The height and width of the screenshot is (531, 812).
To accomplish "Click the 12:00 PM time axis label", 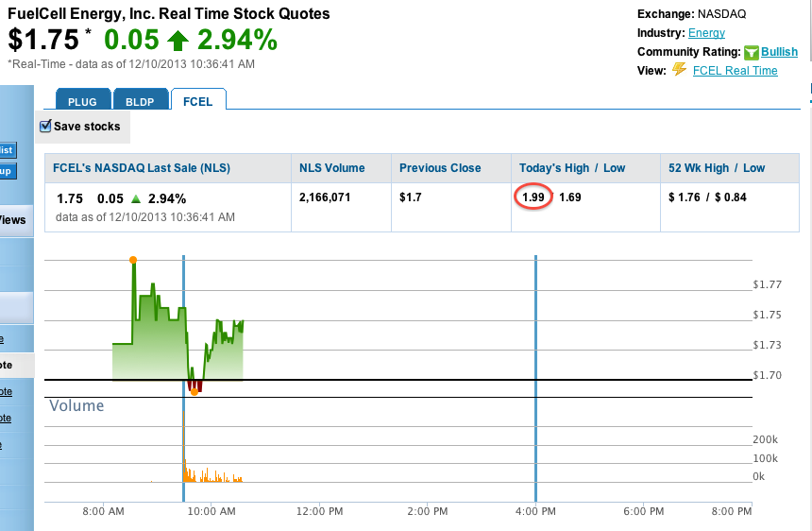I will 319,511.
